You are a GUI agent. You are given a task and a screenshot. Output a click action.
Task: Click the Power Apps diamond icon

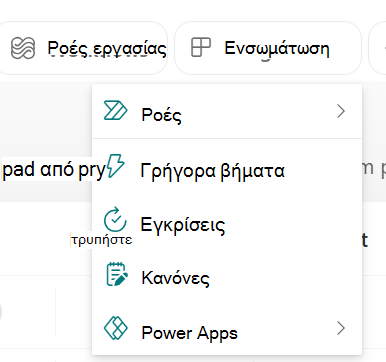116,328
